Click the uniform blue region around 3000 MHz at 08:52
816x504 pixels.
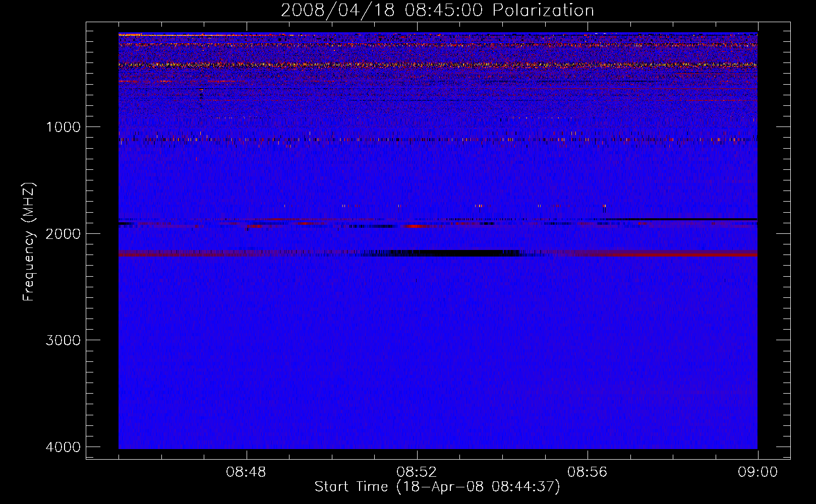pos(417,340)
